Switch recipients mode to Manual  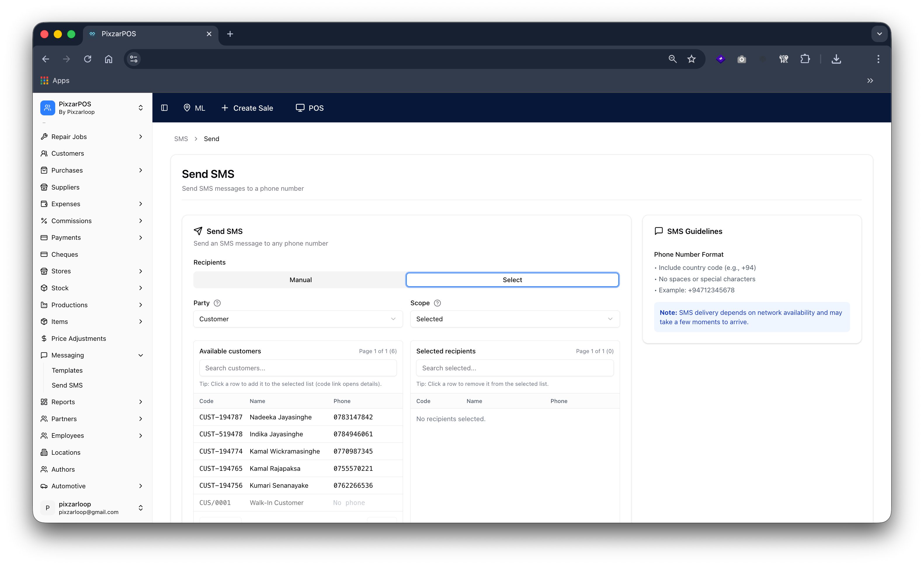click(300, 279)
